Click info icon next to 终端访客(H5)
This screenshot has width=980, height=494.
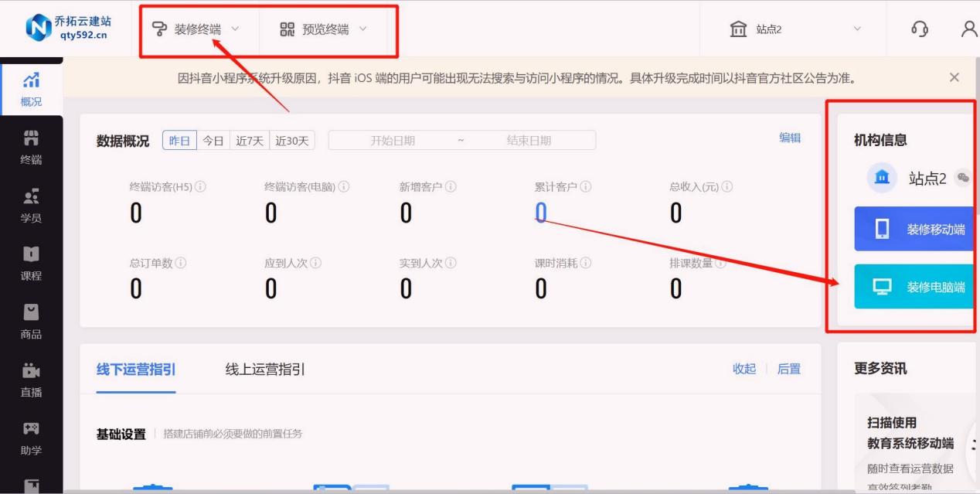(x=200, y=187)
